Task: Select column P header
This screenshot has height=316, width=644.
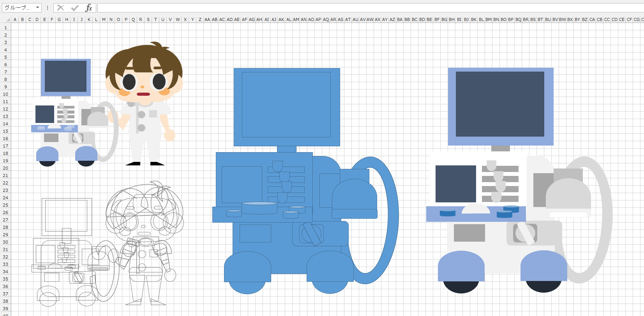Action: pos(126,19)
